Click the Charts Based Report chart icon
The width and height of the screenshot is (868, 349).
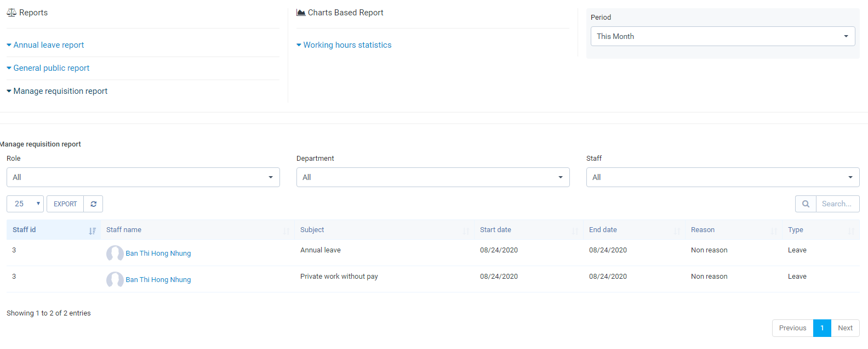tap(301, 13)
